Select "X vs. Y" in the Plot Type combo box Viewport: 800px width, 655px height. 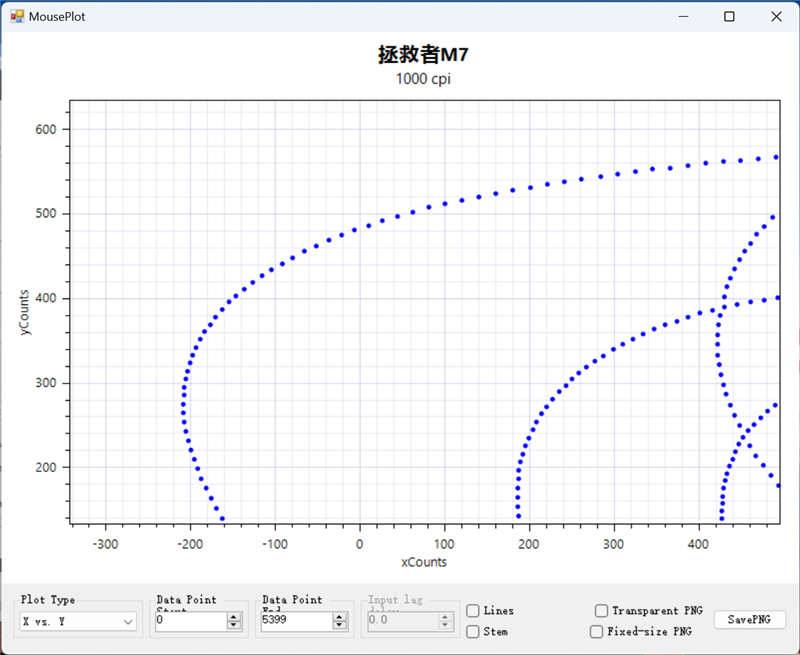point(65,621)
